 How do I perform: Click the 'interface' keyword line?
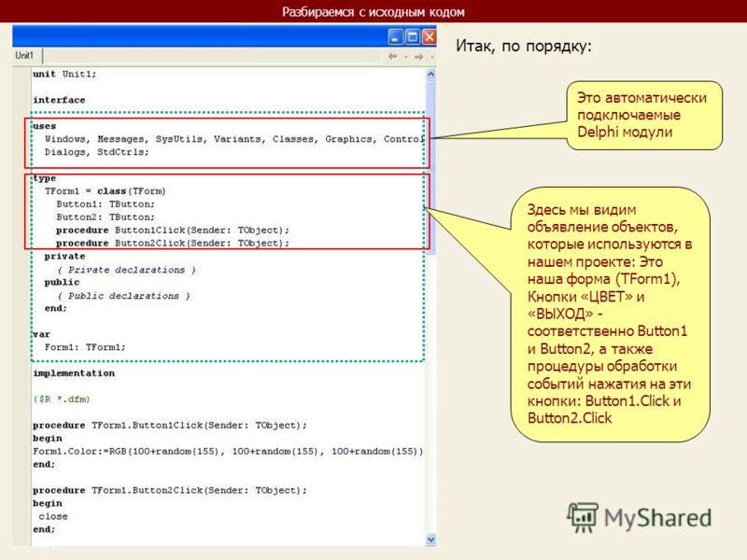click(59, 100)
